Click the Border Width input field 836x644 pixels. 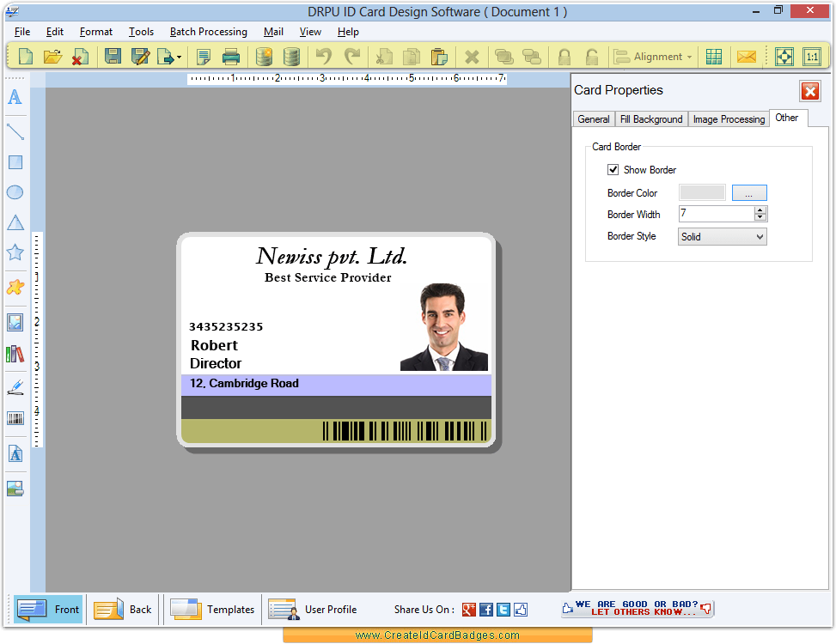(716, 214)
